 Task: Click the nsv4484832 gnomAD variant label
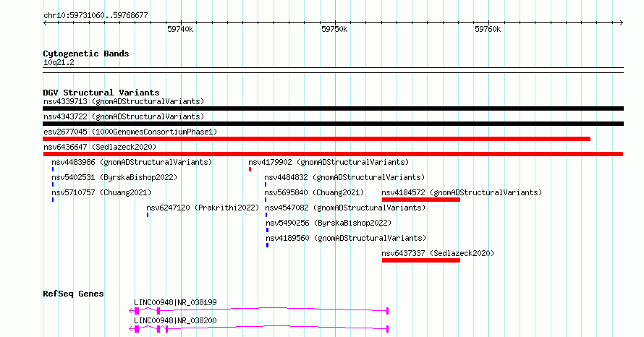[344, 177]
